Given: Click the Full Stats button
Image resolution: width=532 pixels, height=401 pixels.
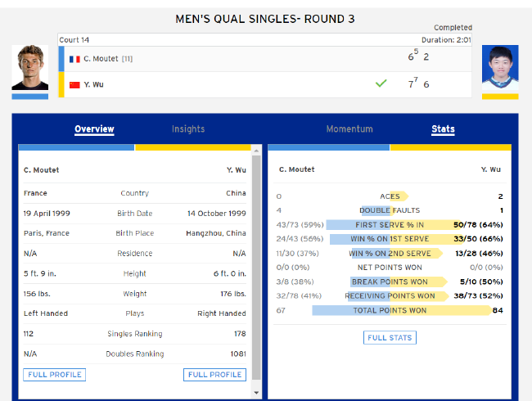Looking at the screenshot, I should [x=390, y=338].
